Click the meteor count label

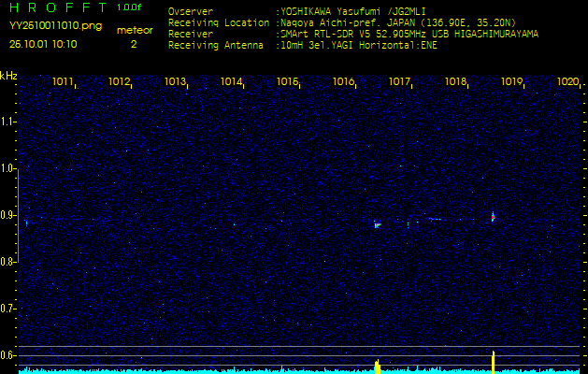click(134, 30)
